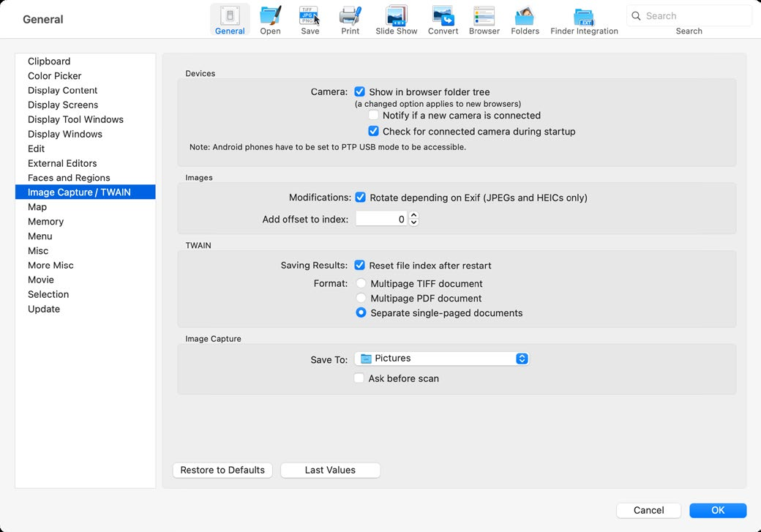
Task: Select Image Capture / TWAIN entry
Action: [86, 192]
